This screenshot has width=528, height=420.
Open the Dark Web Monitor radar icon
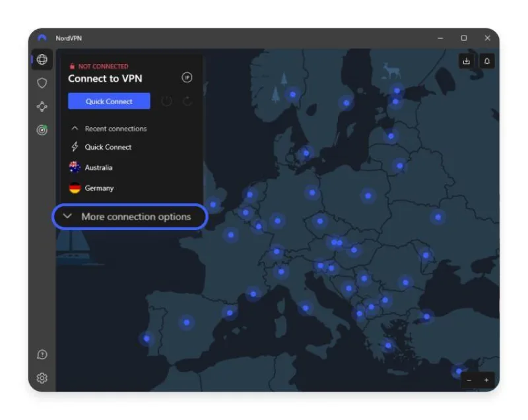(42, 130)
